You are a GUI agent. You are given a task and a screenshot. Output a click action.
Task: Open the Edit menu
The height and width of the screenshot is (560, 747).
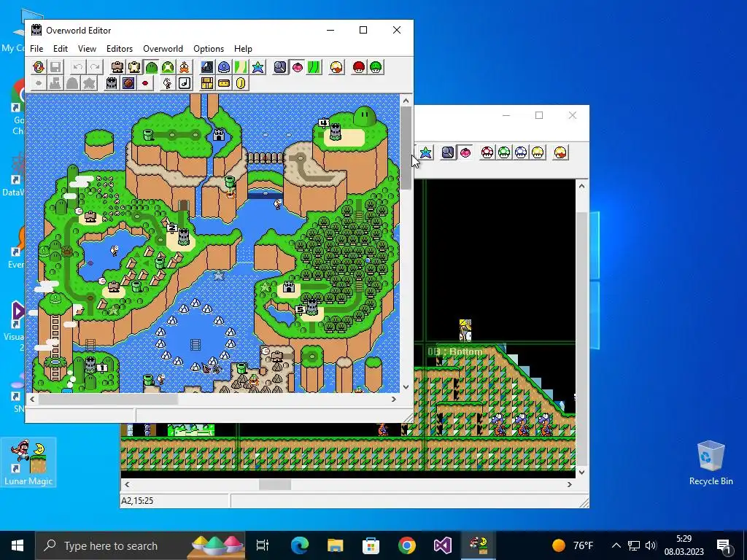tap(60, 49)
